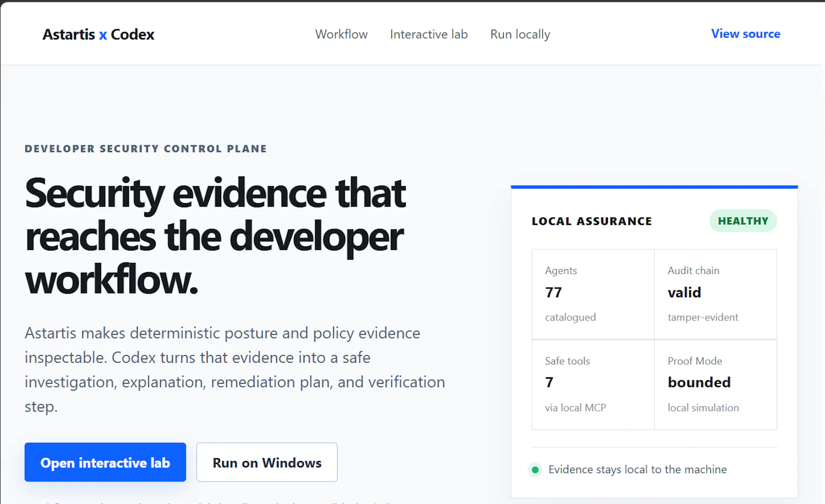Open the View source link
This screenshot has height=504, width=825.
pyautogui.click(x=746, y=34)
